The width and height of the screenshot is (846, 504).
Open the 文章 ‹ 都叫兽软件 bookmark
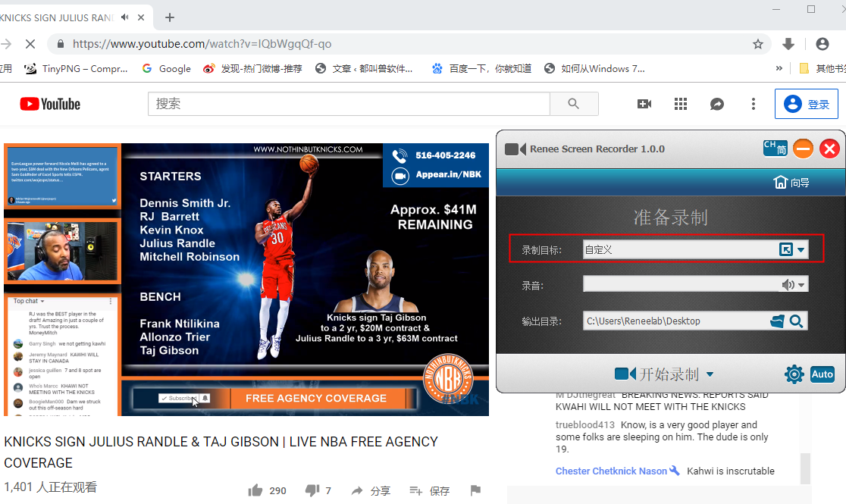pos(364,68)
